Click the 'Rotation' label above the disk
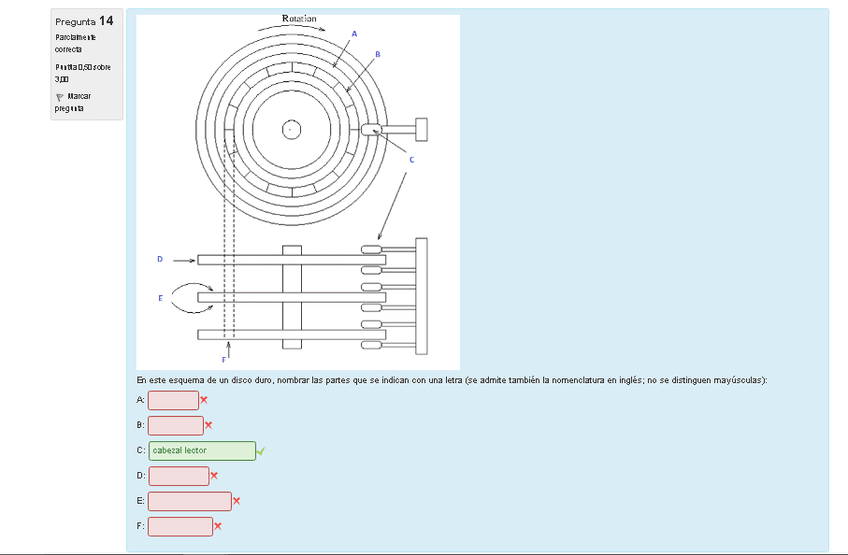The height and width of the screenshot is (555, 848). (299, 19)
